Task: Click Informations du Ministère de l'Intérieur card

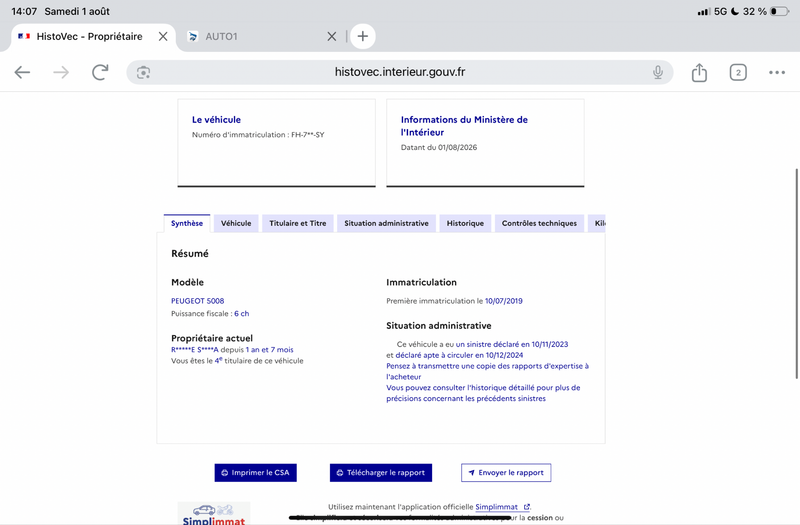Action: pos(485,143)
